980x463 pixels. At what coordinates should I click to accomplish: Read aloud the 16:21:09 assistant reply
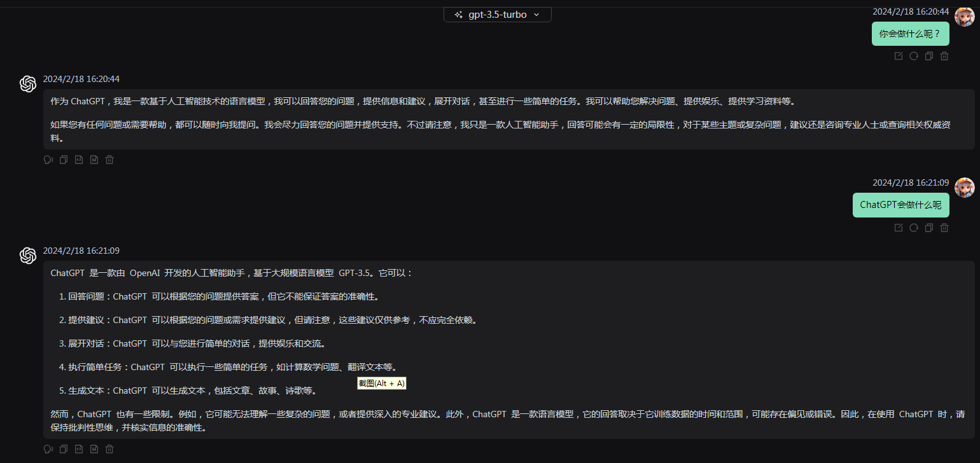point(48,449)
